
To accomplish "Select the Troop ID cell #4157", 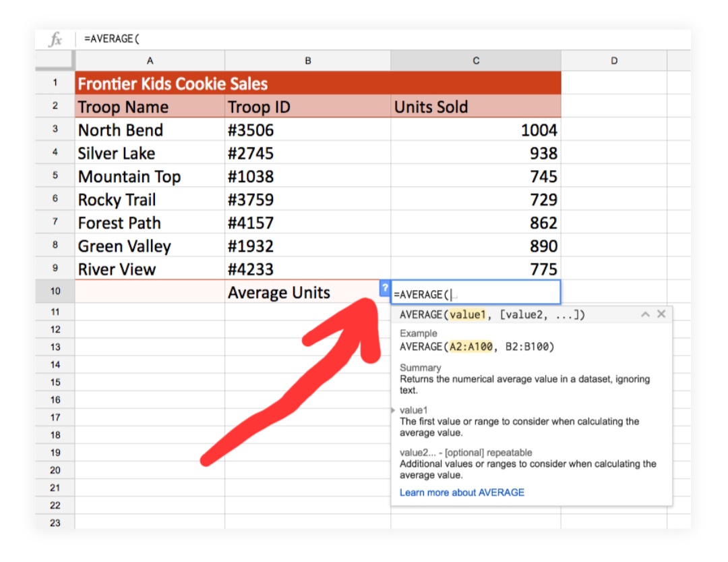I will point(307,223).
